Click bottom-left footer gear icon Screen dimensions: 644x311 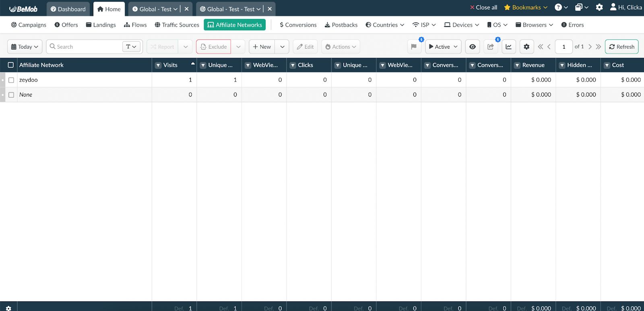point(8,308)
